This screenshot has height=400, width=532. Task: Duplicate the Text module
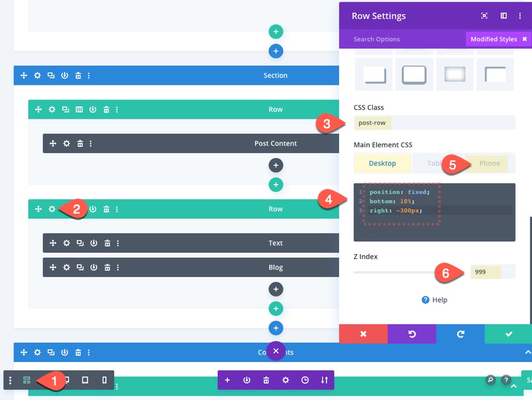pos(80,243)
